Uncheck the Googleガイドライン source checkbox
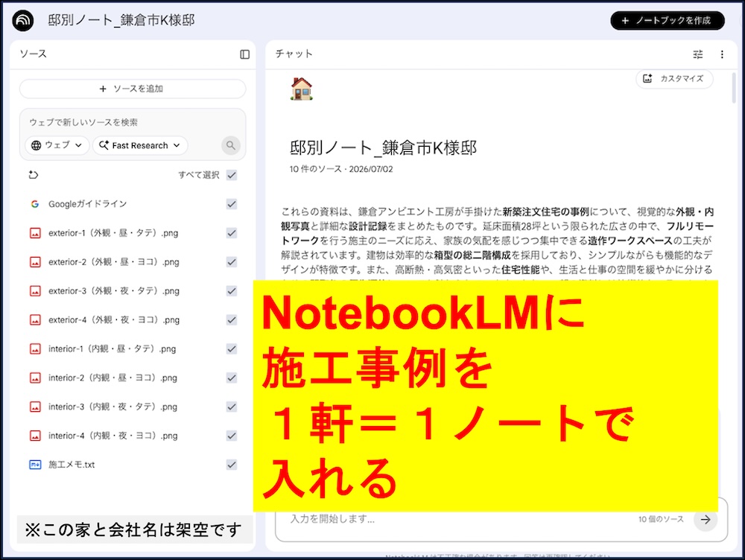This screenshot has width=745, height=560. pos(232,204)
